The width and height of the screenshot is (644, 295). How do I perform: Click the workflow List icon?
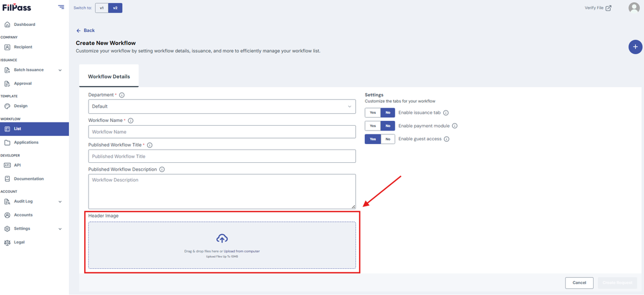[8, 129]
